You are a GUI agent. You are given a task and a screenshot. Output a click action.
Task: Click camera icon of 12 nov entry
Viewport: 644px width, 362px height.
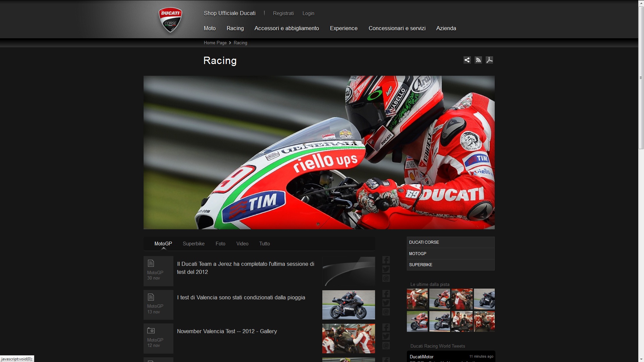(x=151, y=330)
